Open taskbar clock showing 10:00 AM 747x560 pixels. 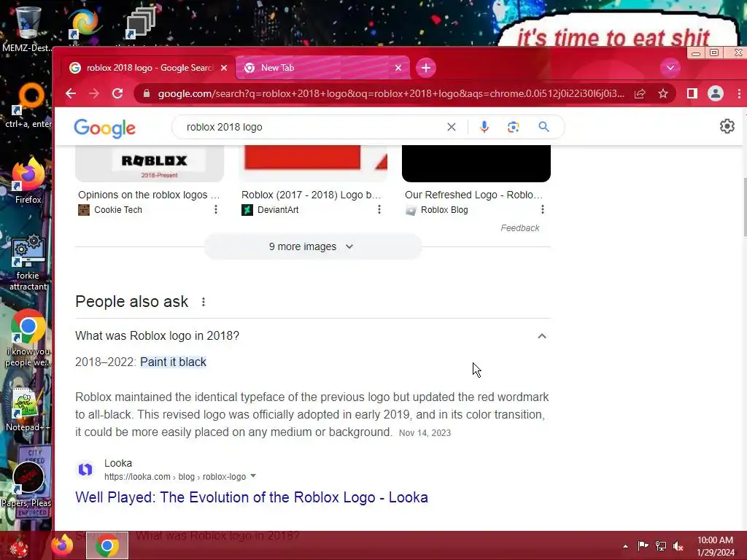tap(715, 546)
